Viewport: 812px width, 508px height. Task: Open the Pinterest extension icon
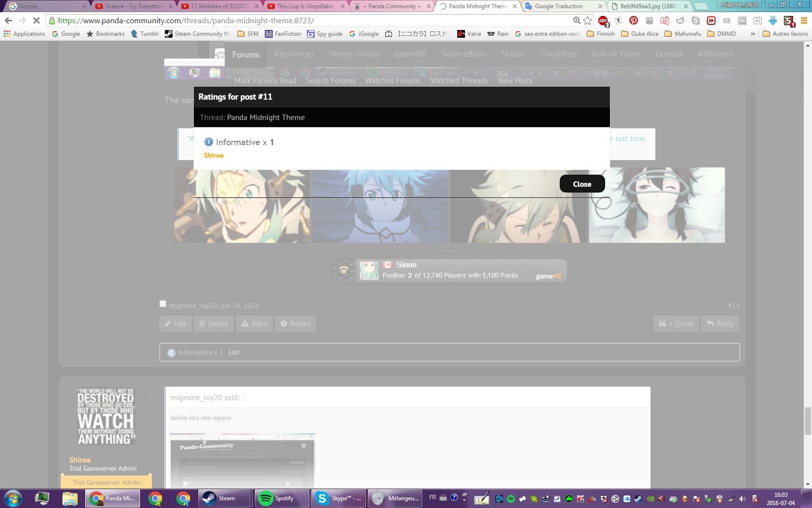point(634,20)
